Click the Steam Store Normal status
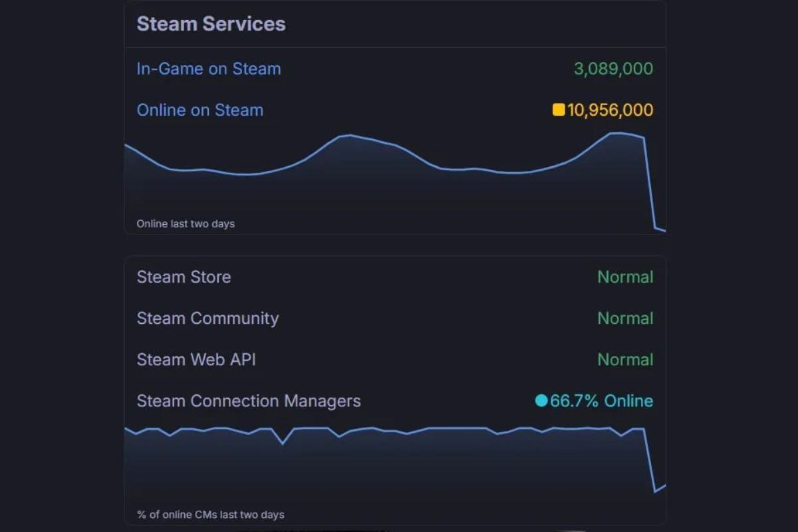This screenshot has height=532, width=798. 625,277
